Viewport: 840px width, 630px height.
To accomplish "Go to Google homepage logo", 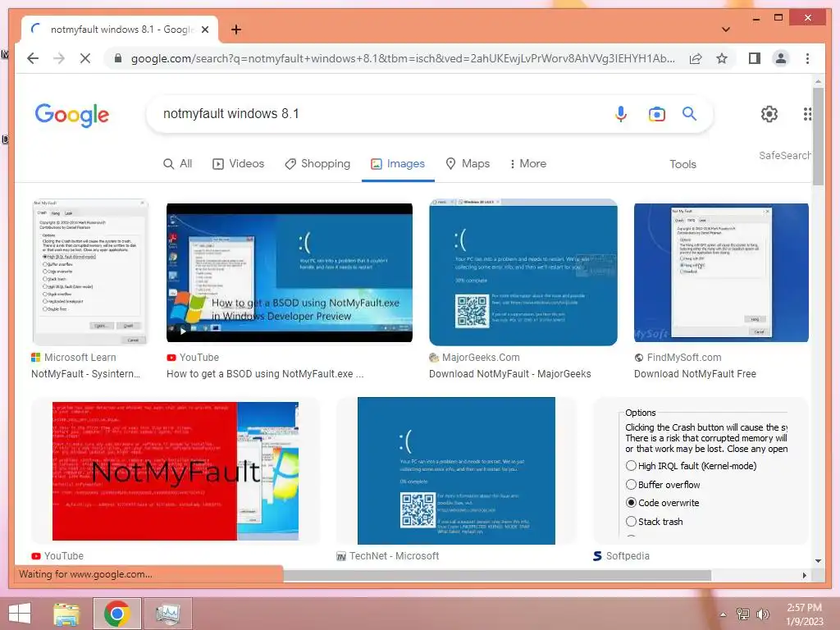I will [x=72, y=115].
